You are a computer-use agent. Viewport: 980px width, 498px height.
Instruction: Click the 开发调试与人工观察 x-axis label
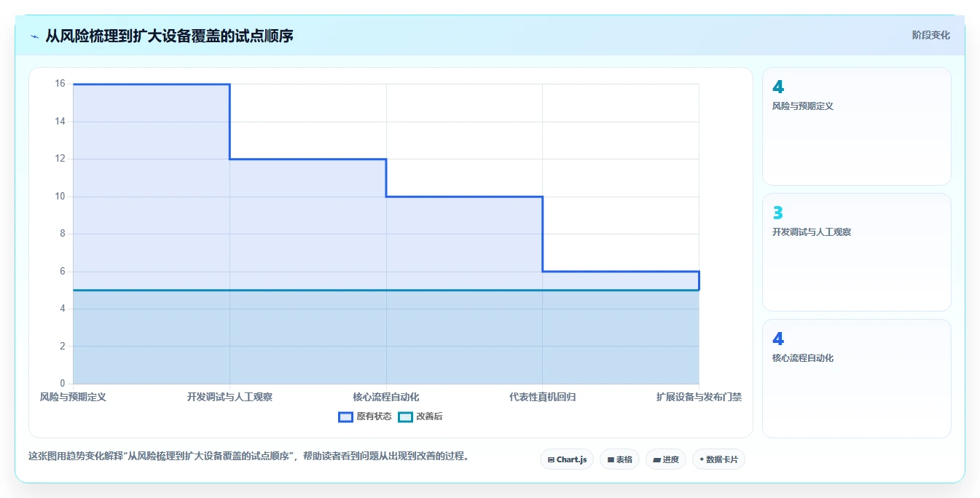pos(230,397)
